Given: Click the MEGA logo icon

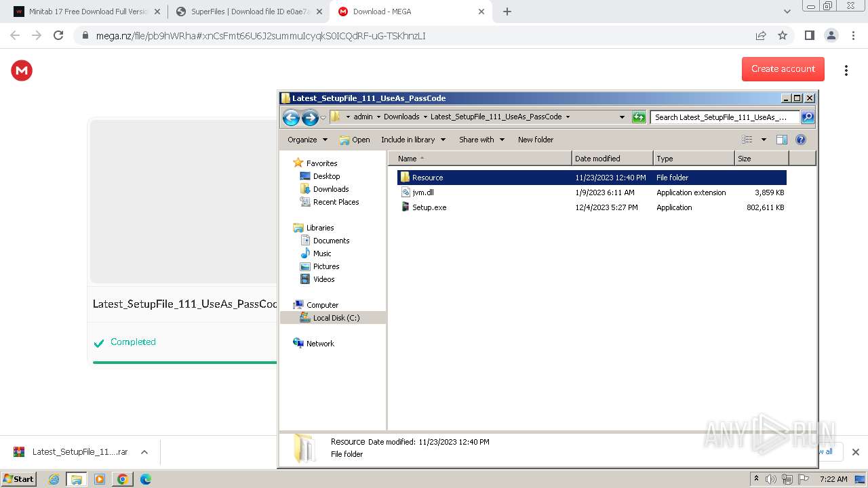Looking at the screenshot, I should click(x=22, y=70).
